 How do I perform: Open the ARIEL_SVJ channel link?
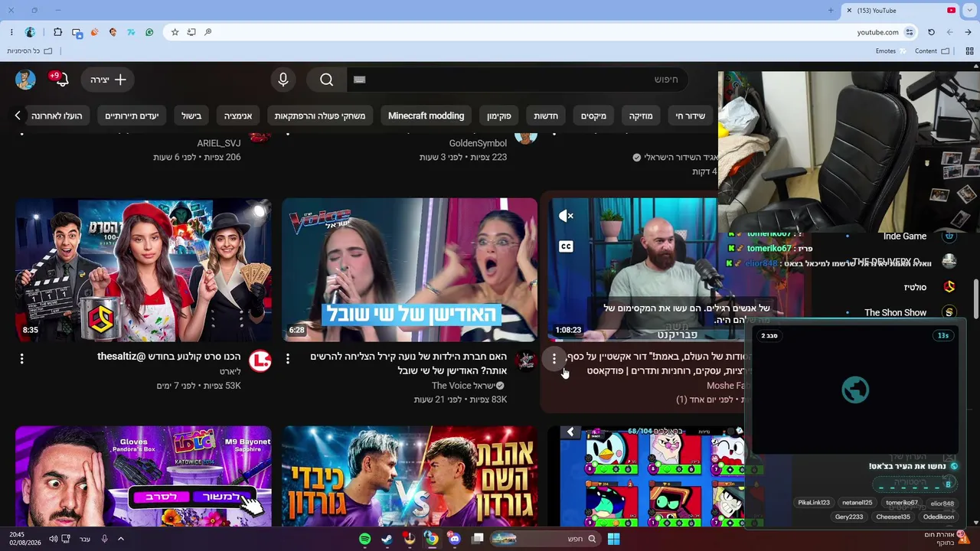pyautogui.click(x=219, y=143)
